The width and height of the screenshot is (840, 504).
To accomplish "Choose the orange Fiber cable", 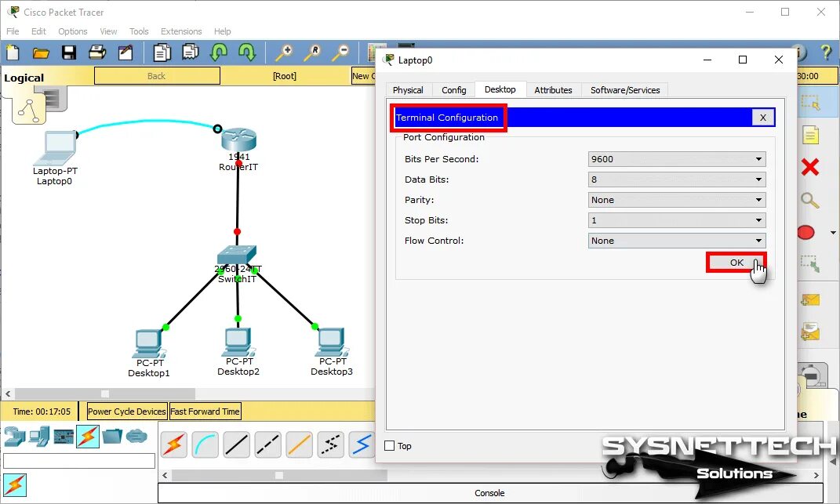I will point(299,444).
